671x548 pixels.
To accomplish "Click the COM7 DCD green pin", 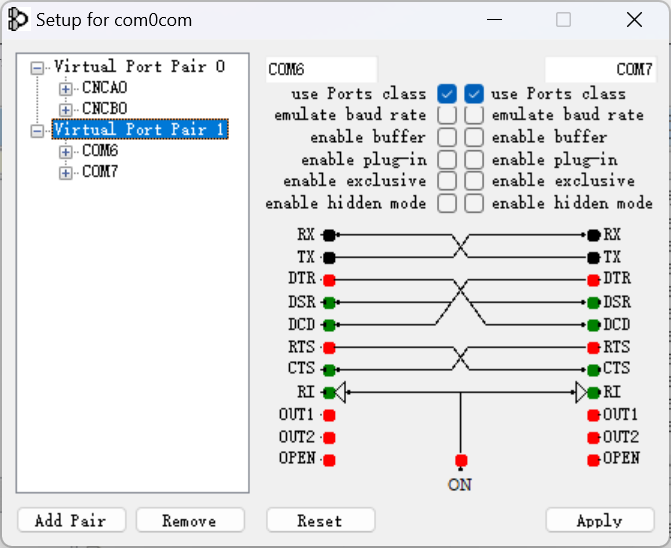I will click(x=594, y=325).
